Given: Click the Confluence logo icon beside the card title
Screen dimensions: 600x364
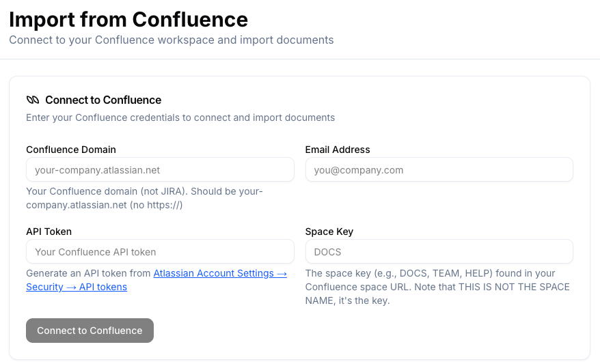Looking at the screenshot, I should pos(33,100).
